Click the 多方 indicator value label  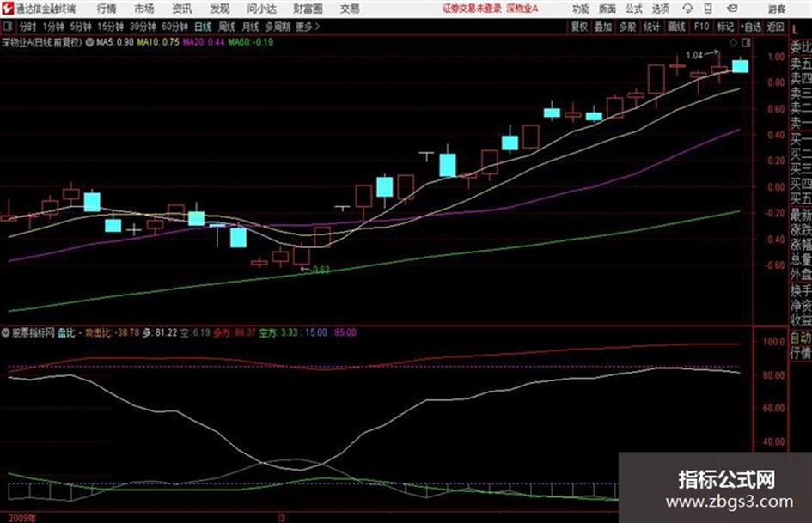(x=234, y=332)
